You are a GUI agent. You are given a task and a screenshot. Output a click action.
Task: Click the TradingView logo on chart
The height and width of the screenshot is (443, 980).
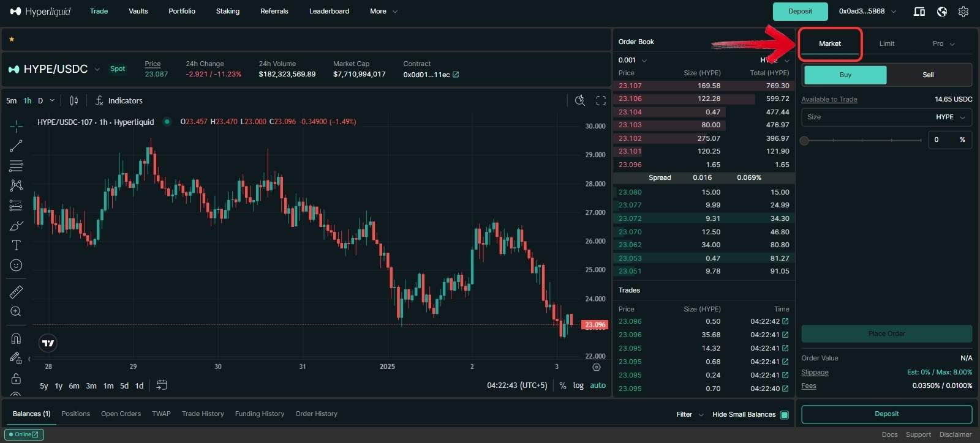coord(48,343)
